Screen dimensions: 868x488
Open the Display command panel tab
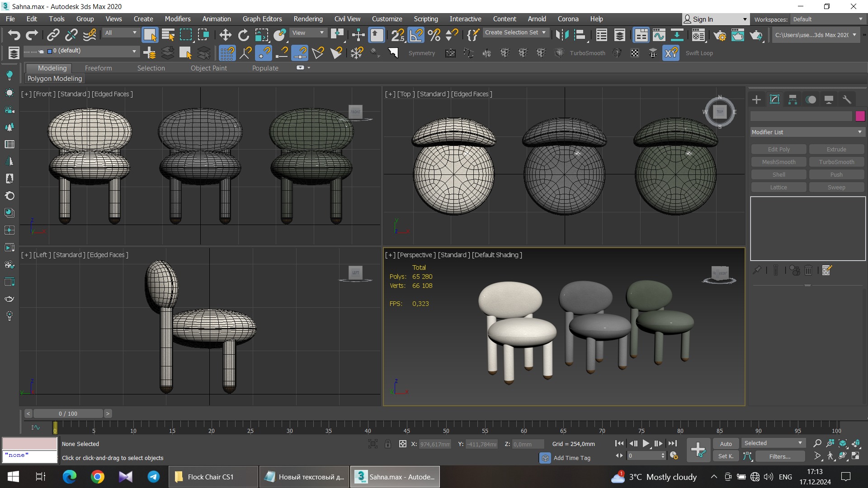829,99
